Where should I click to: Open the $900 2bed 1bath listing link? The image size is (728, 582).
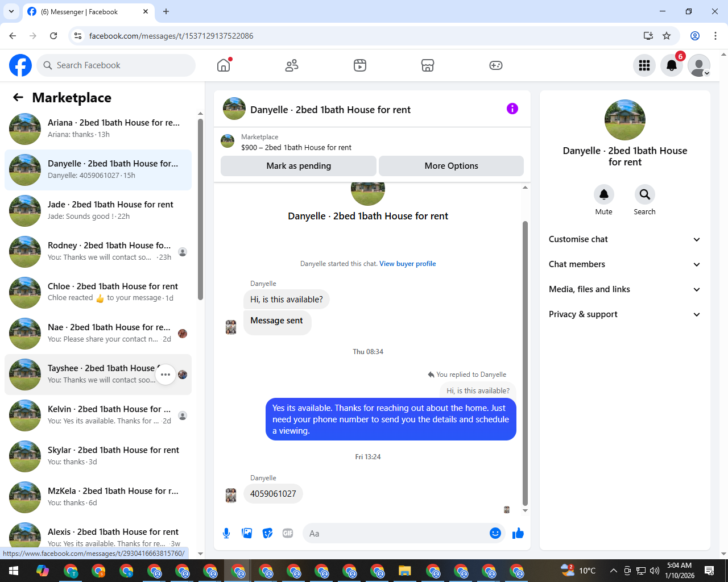point(296,147)
